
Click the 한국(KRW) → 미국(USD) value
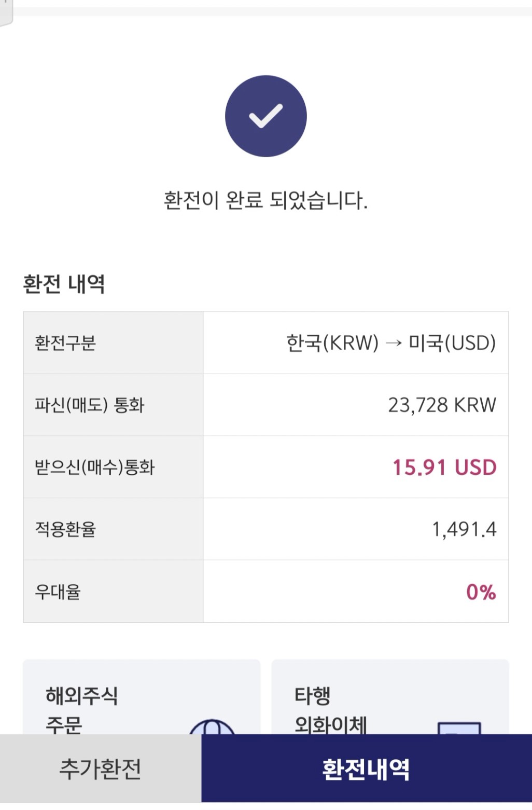click(391, 343)
